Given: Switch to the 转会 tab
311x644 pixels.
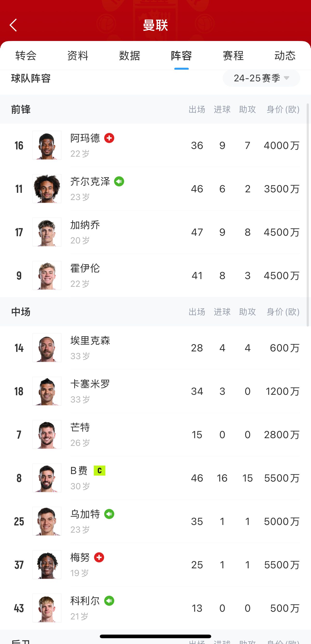Looking at the screenshot, I should tap(26, 55).
